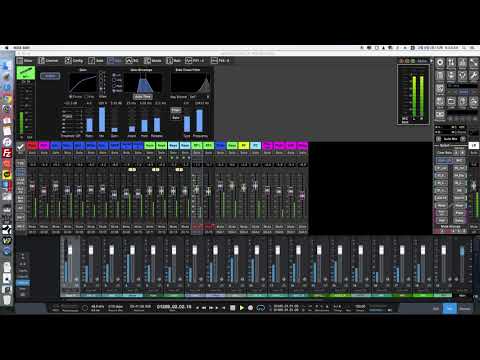The image size is (480, 360).
Task: Open the wrench settings icon in right panel
Action: click(473, 75)
